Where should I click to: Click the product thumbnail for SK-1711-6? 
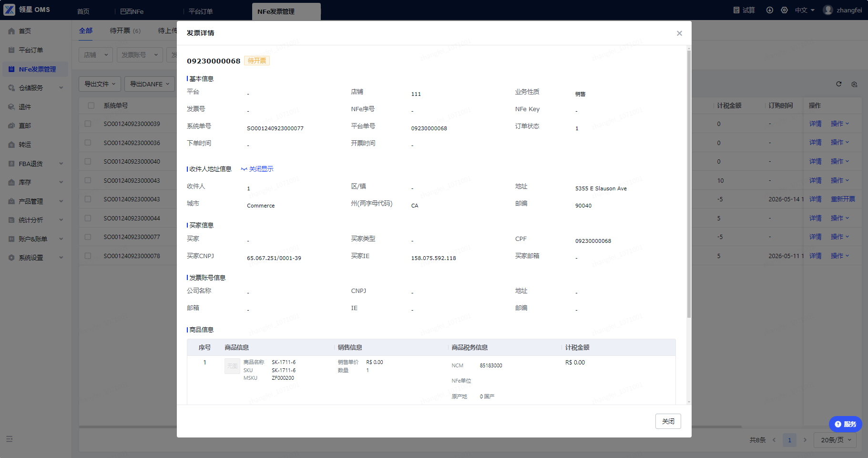[x=232, y=366]
